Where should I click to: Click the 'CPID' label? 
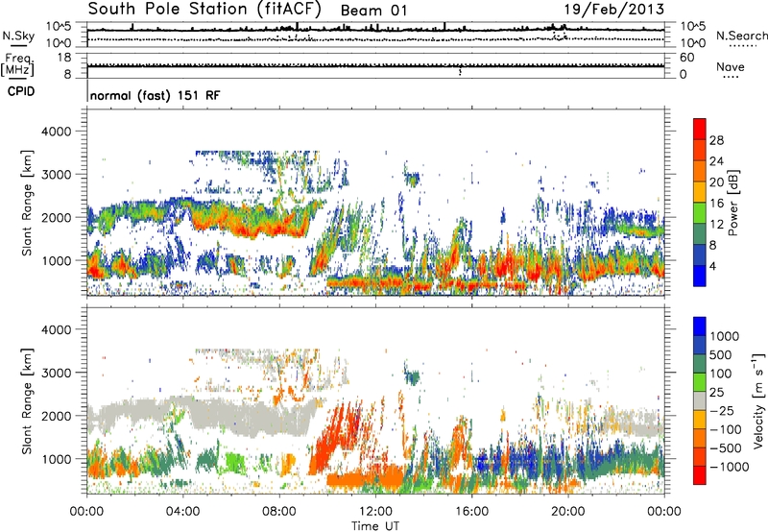coord(21,91)
